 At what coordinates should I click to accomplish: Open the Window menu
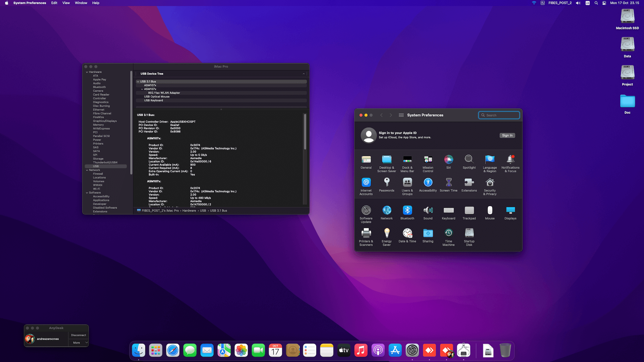81,3
